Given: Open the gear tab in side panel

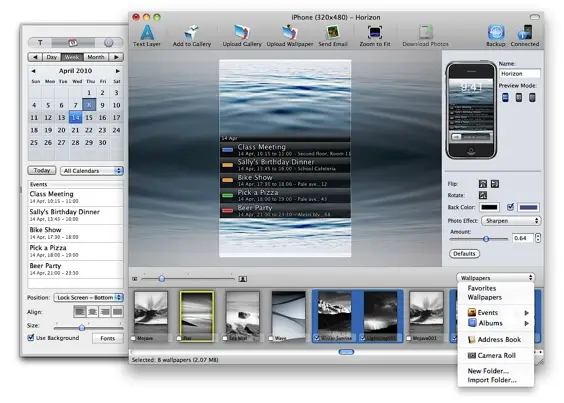Looking at the screenshot, I should [x=109, y=43].
